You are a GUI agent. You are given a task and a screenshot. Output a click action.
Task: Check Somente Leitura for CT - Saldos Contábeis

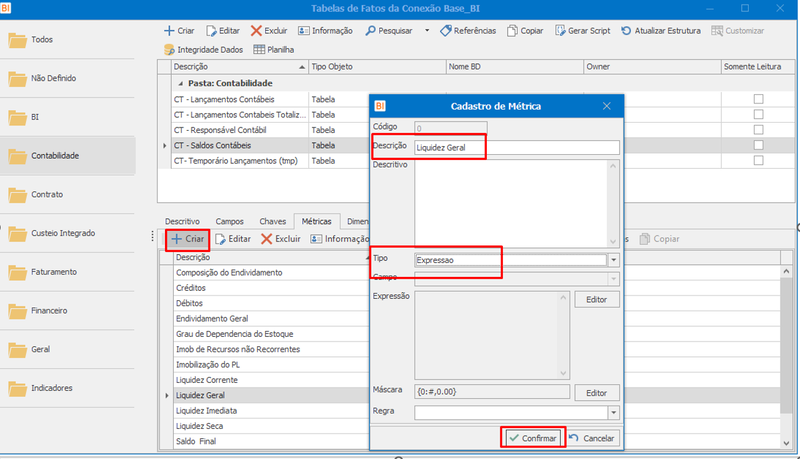[x=759, y=145]
